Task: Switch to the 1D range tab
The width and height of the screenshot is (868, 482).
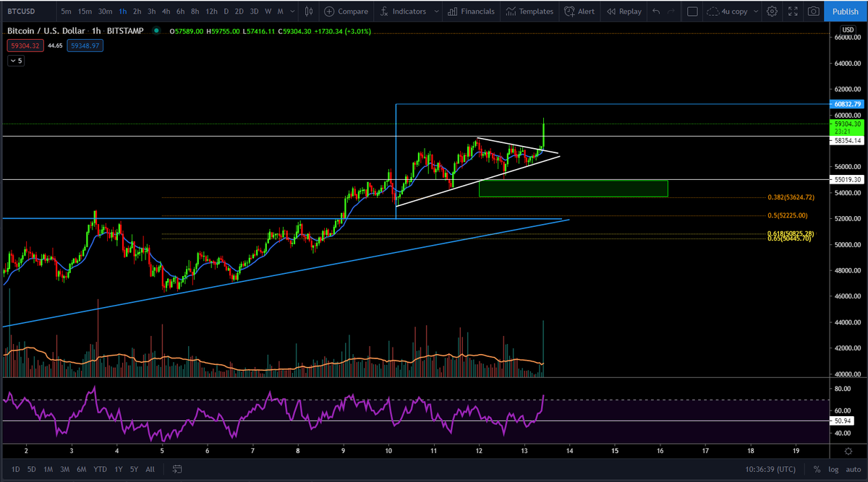Action: point(15,469)
